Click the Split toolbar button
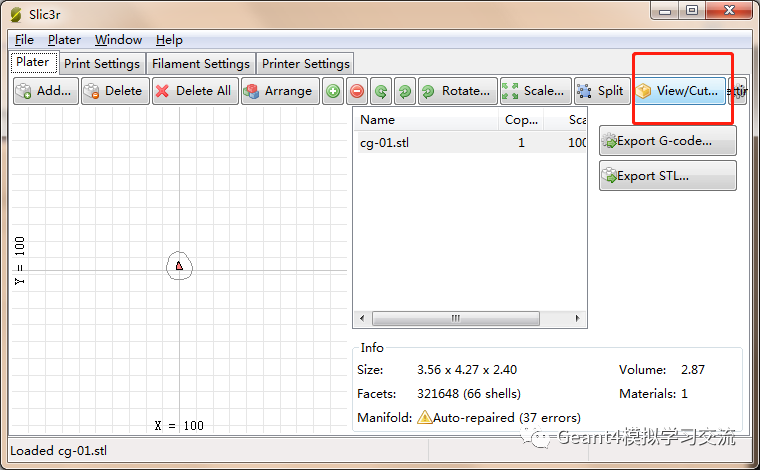This screenshot has height=470, width=760. pyautogui.click(x=602, y=91)
